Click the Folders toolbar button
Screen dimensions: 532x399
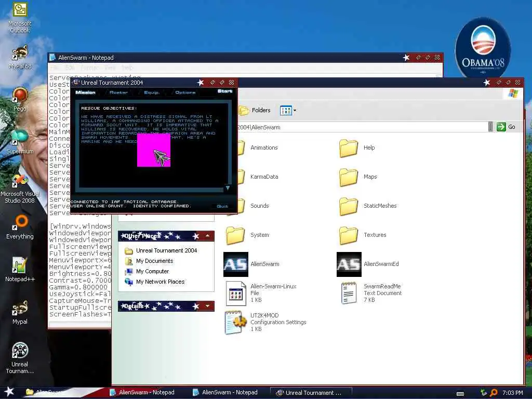pyautogui.click(x=255, y=110)
